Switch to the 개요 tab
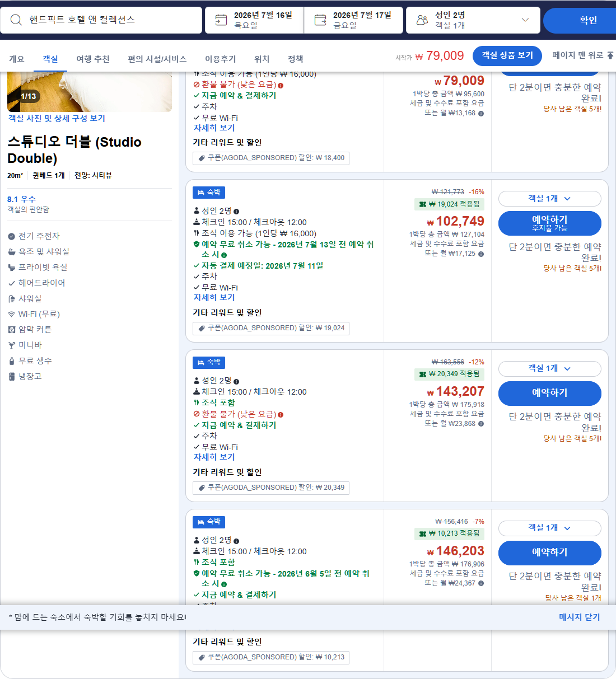The width and height of the screenshot is (616, 679). tap(17, 59)
